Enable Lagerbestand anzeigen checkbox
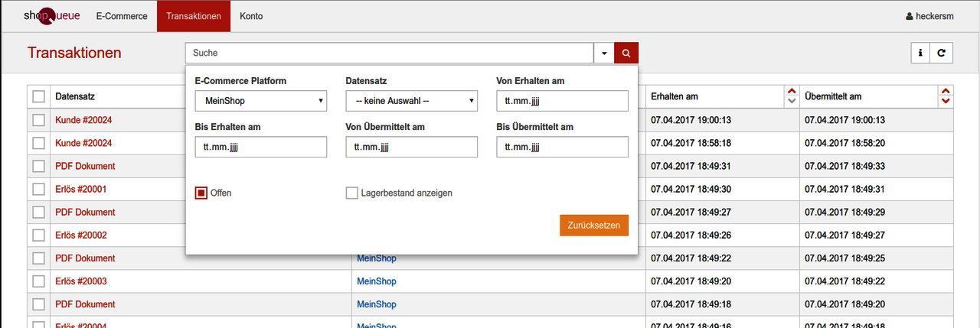This screenshot has height=328, width=980. point(352,193)
